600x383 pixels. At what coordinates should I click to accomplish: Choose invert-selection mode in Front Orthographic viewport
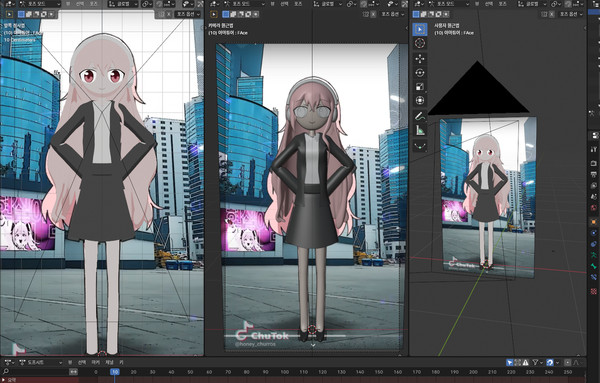(44, 14)
